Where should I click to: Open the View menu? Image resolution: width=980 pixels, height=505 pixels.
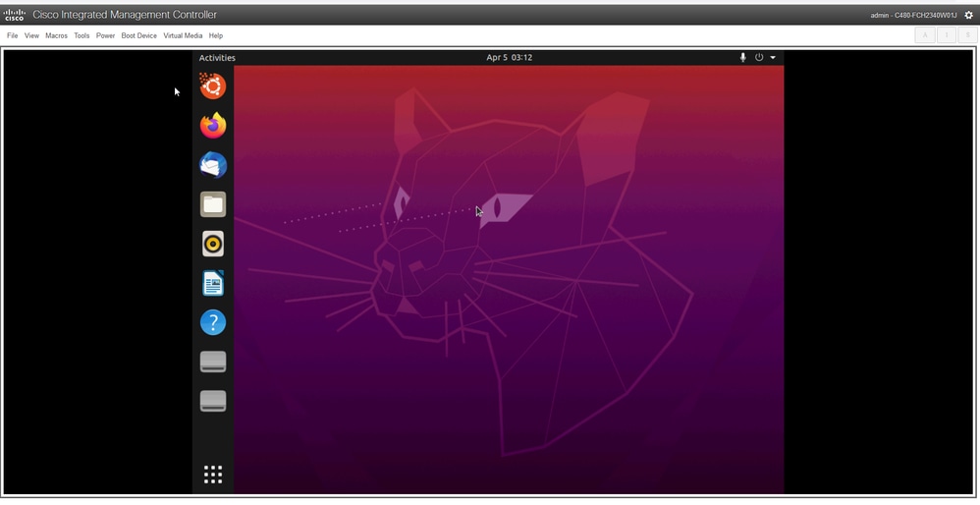click(31, 35)
